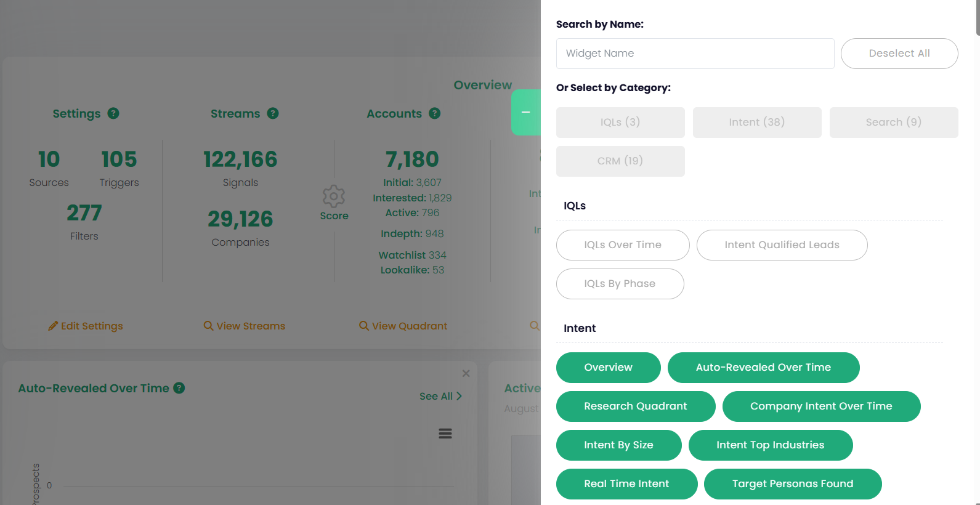Select the Search (9) category
The width and height of the screenshot is (980, 505).
[893, 123]
